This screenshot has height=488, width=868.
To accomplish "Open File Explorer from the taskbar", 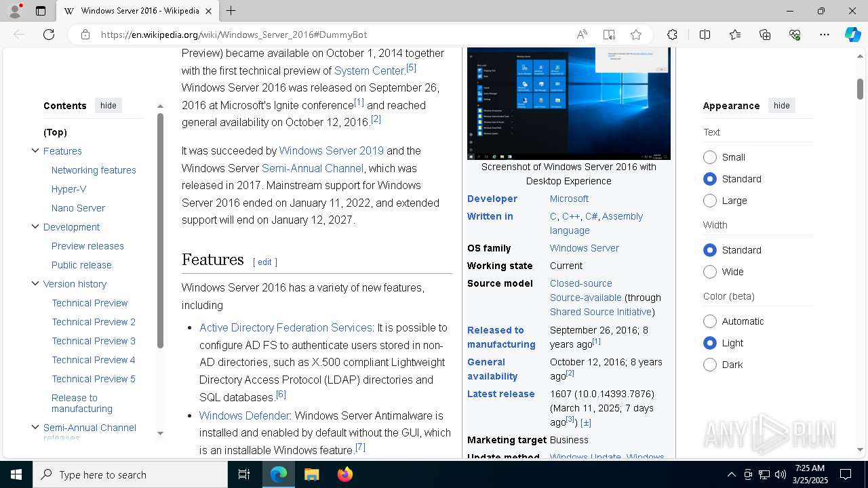I will (311, 474).
